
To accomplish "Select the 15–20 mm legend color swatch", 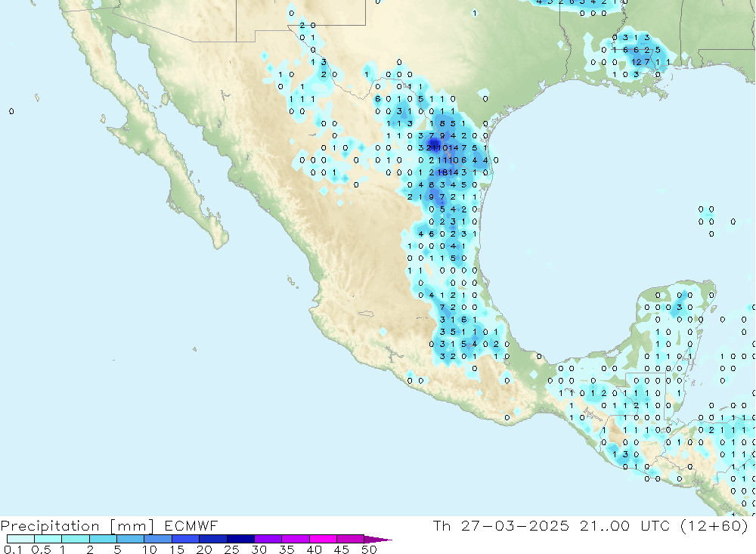I will (x=186, y=539).
